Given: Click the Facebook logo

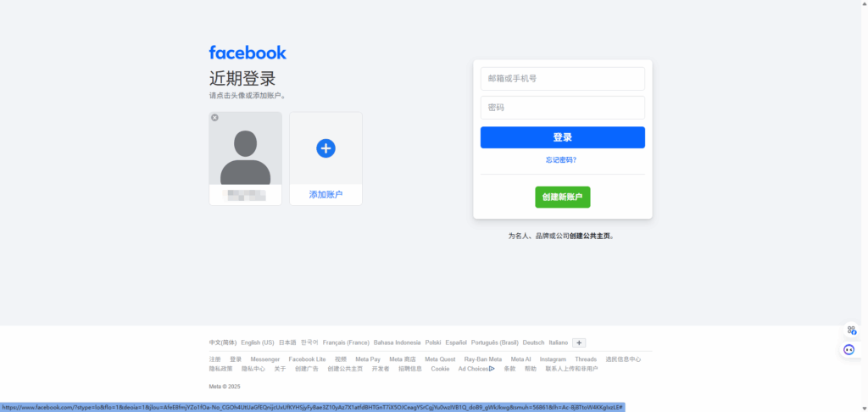Looking at the screenshot, I should (248, 53).
